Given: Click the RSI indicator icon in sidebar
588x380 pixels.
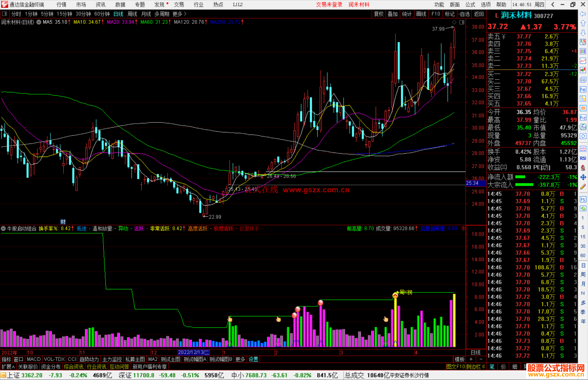Looking at the screenshot, I should pos(583,158).
